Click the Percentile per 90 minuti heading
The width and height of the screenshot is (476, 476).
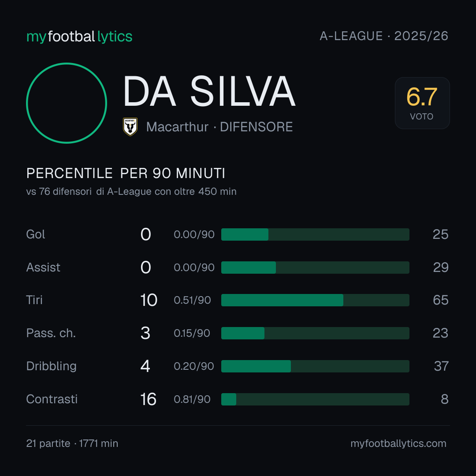pyautogui.click(x=126, y=173)
